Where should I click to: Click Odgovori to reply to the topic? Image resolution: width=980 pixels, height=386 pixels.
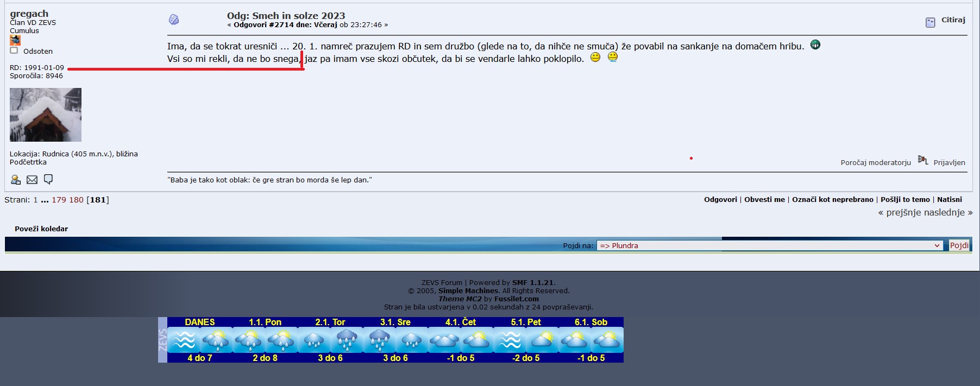pyautogui.click(x=720, y=200)
